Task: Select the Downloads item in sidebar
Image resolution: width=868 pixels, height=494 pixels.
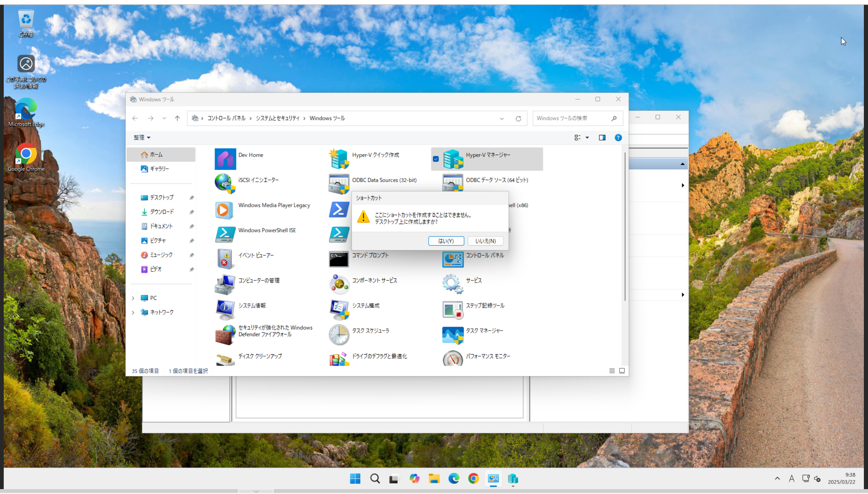Action: pyautogui.click(x=162, y=212)
